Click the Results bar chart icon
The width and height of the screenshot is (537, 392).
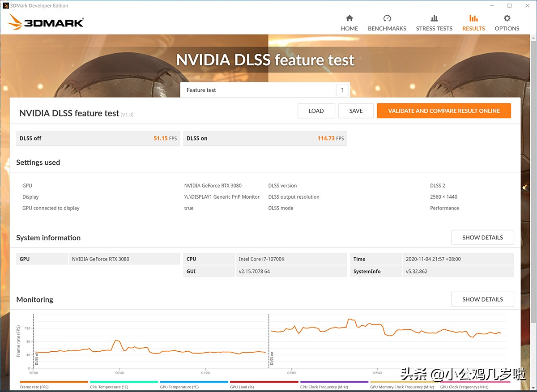click(x=473, y=18)
